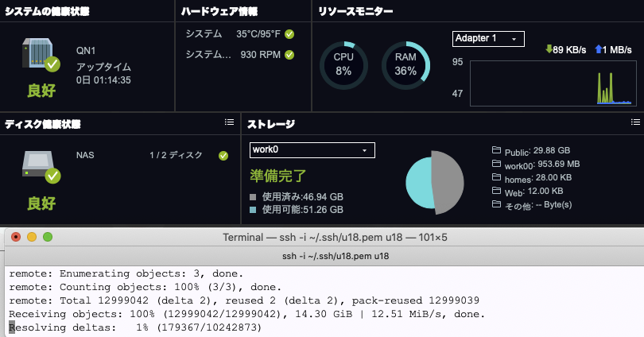Viewport: 644px width, 337px height.
Task: Click the Public folder icon in storage list
Action: [x=497, y=150]
